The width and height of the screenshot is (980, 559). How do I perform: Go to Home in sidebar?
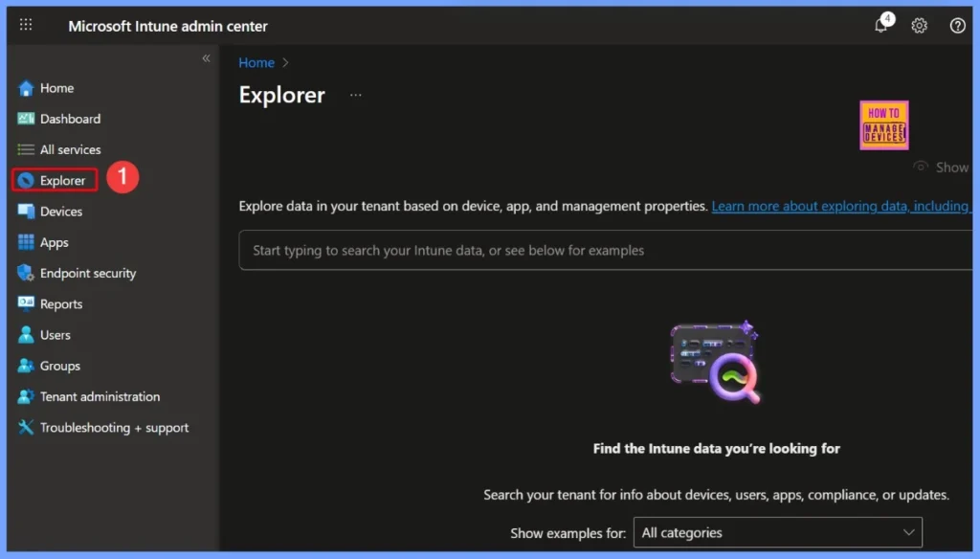[x=56, y=88]
